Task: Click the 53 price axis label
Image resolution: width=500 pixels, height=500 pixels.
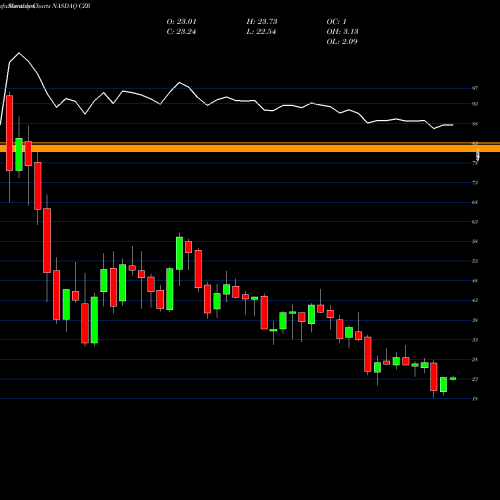Action: (x=475, y=261)
